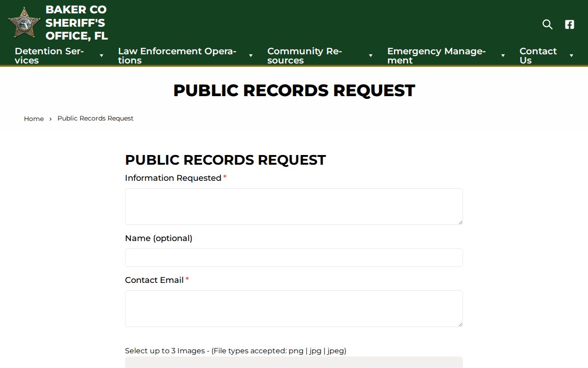Expand the Emergency Management dropdown arrow
Image resolution: width=588 pixels, height=368 pixels.
pos(503,56)
